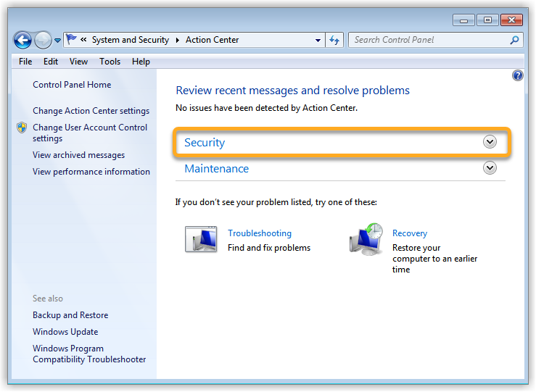
Task: Open help with the blue question mark icon
Action: pos(517,75)
